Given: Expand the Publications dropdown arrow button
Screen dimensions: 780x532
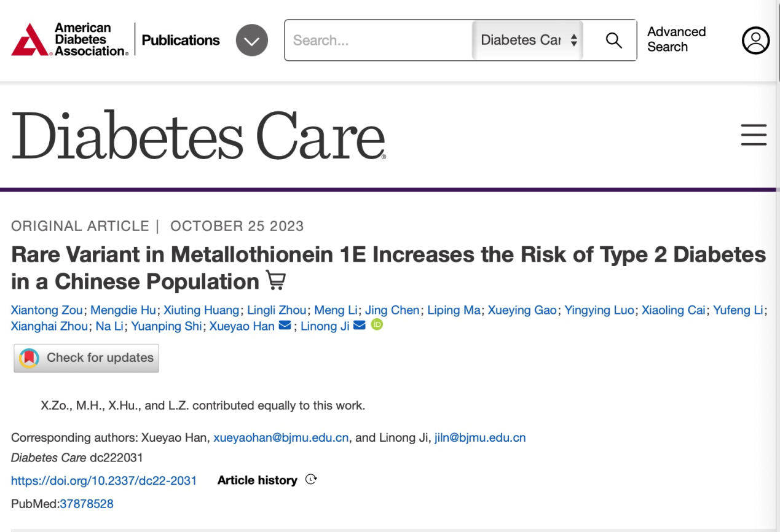Looking at the screenshot, I should click(252, 41).
